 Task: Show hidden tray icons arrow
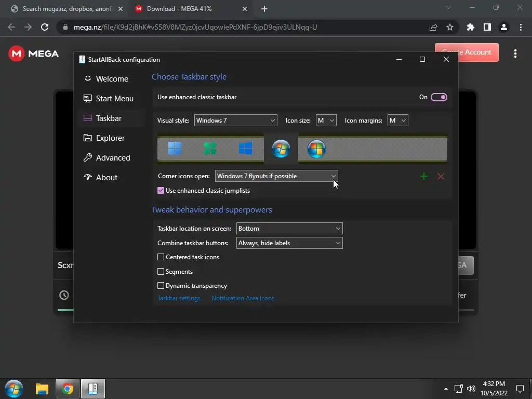click(x=446, y=389)
